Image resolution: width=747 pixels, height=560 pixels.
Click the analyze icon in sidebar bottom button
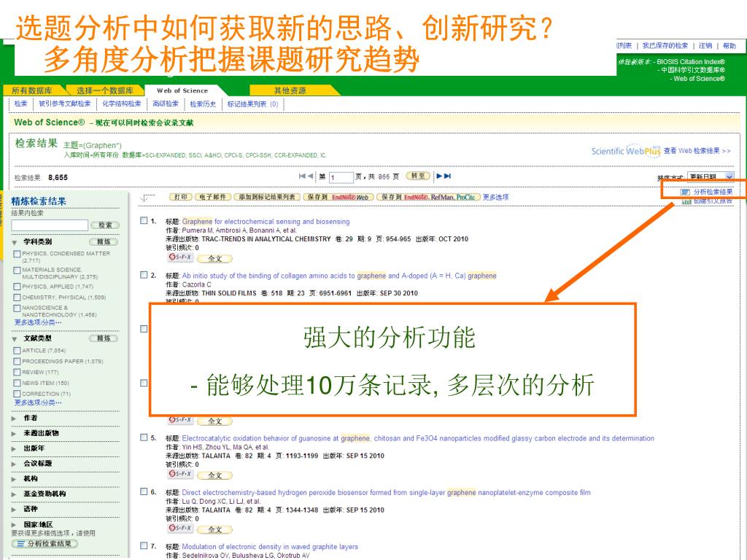pyautogui.click(x=20, y=543)
